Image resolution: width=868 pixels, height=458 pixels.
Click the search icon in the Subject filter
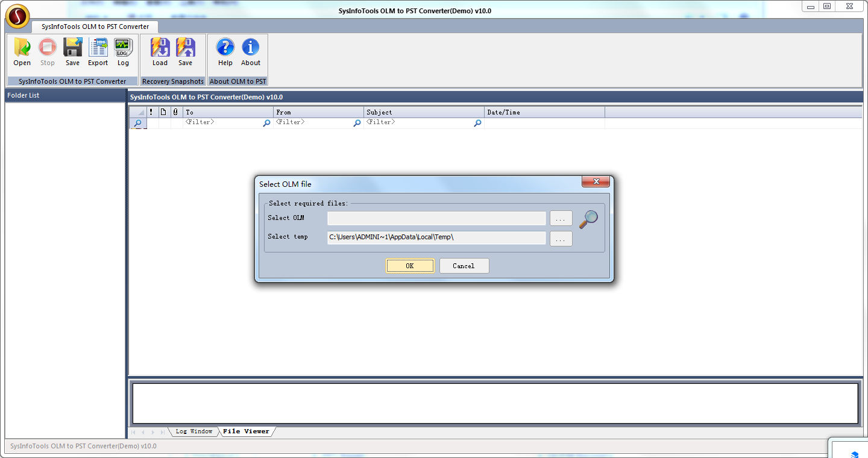point(478,123)
